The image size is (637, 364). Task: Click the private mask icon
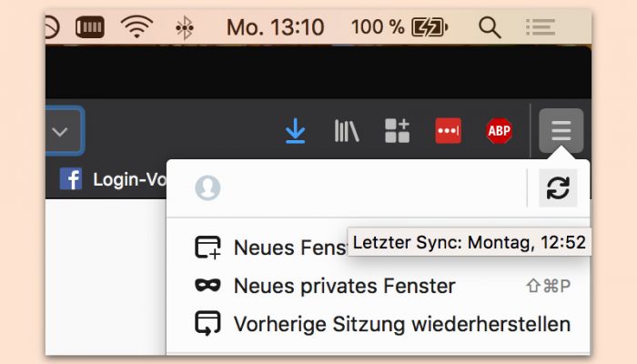[x=207, y=285]
